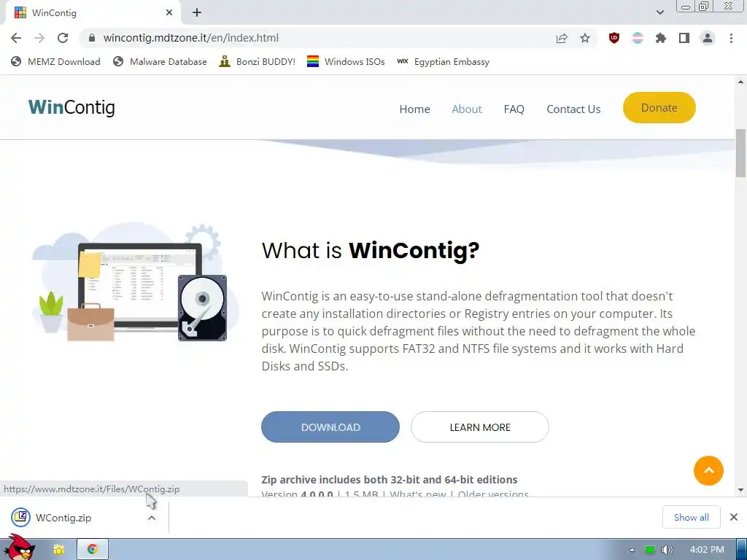Open the Extensions puzzle menu

661,38
